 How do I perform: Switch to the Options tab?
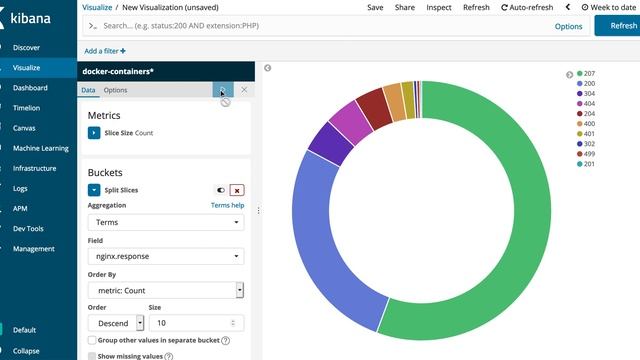tap(115, 90)
